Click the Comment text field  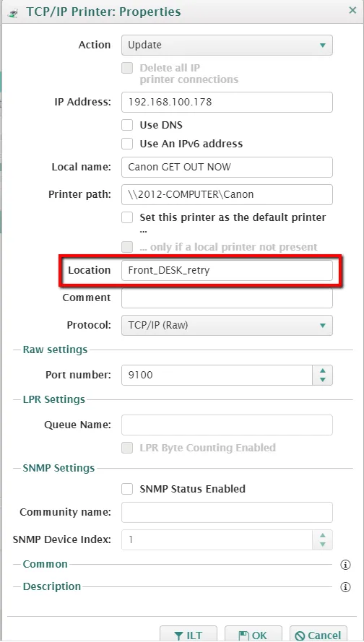pos(227,298)
